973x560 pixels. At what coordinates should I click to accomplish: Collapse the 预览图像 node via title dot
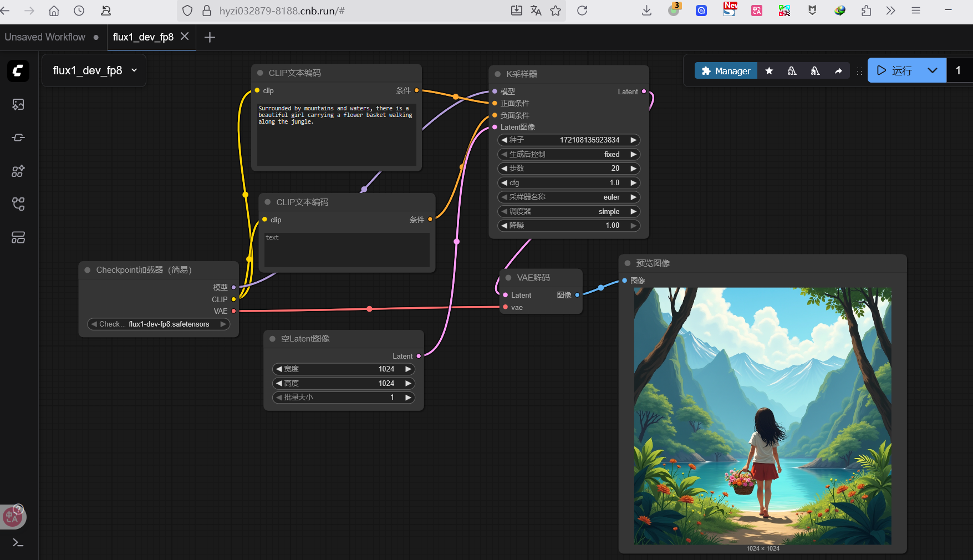(628, 263)
